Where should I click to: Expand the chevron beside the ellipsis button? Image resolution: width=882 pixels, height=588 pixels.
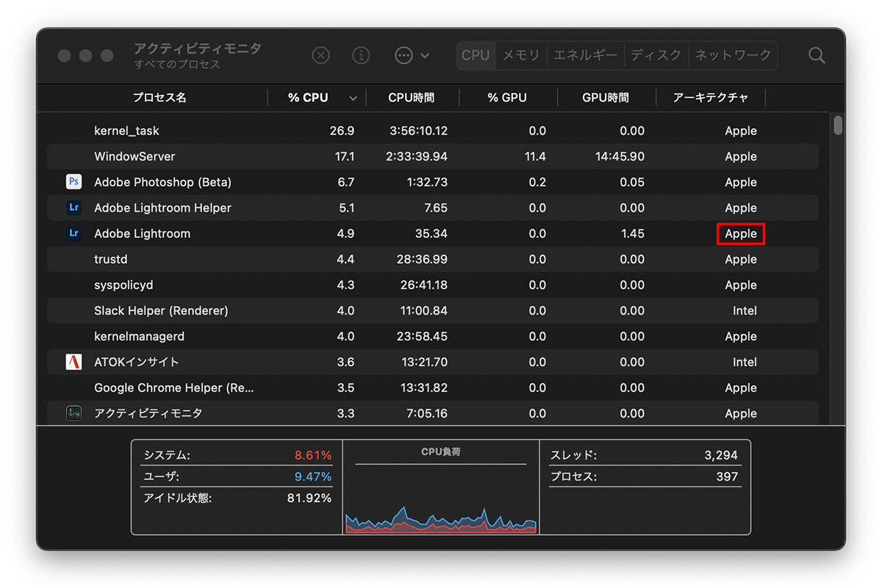[x=425, y=56]
